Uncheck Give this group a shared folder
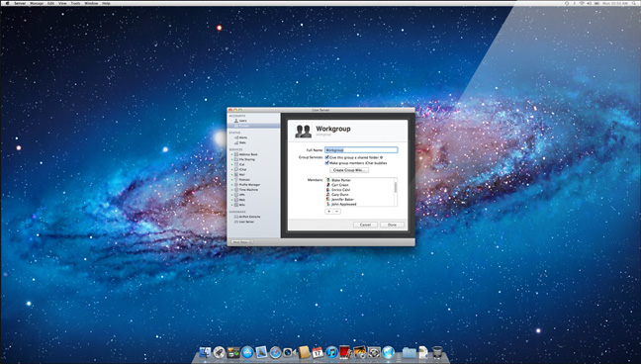Screen dimensions: 641x364 [x=327, y=157]
